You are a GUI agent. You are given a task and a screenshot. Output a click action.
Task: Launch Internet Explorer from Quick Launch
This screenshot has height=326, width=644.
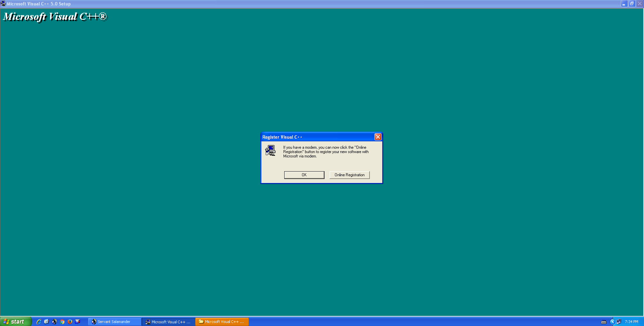coord(39,322)
